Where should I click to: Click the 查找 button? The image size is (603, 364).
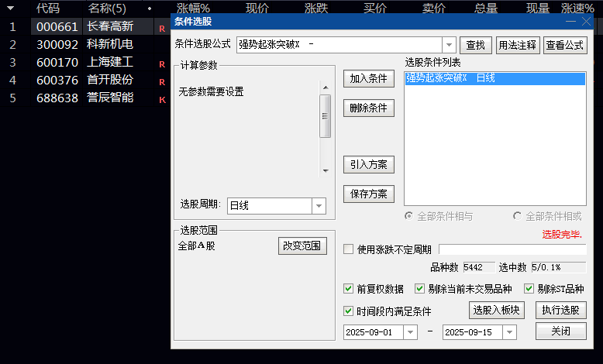(x=475, y=45)
